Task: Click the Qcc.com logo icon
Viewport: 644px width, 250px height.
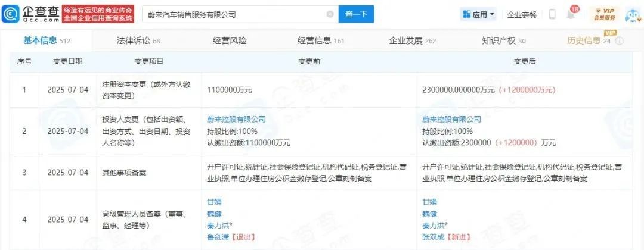Action: (11, 14)
